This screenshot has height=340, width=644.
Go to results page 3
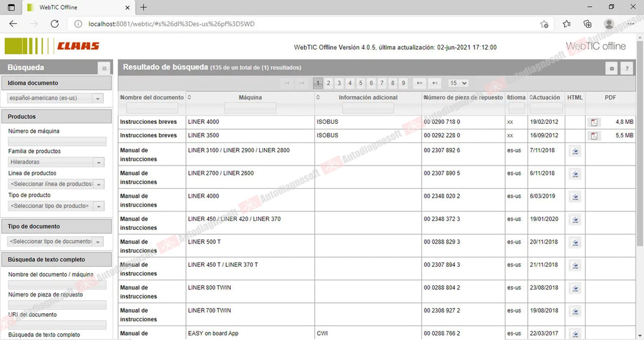[x=339, y=83]
